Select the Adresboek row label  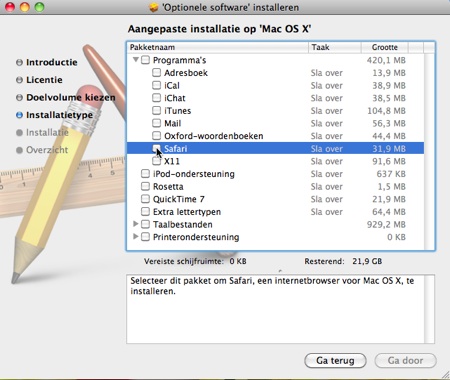[x=186, y=73]
